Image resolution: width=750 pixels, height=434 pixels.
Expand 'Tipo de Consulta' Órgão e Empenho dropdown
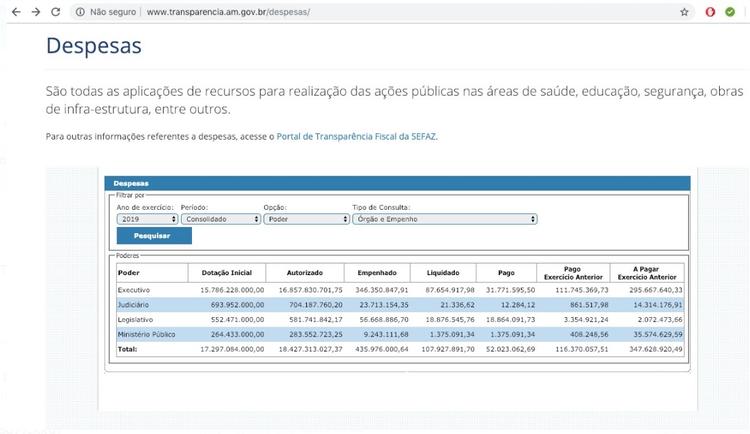click(x=444, y=218)
